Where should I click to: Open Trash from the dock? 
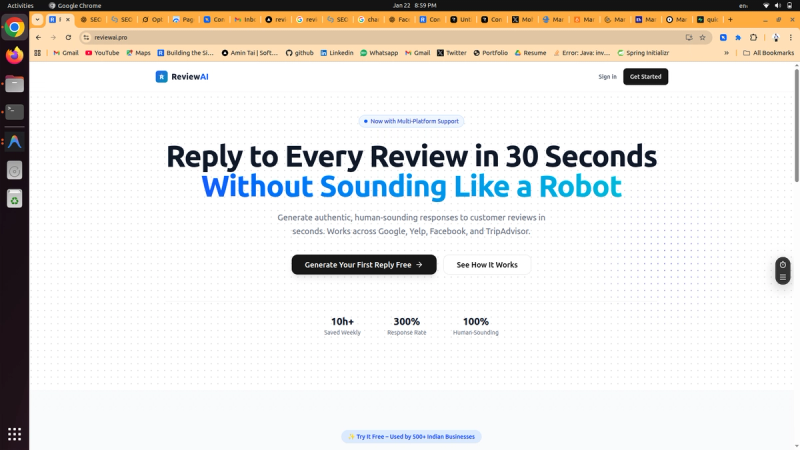pyautogui.click(x=14, y=198)
